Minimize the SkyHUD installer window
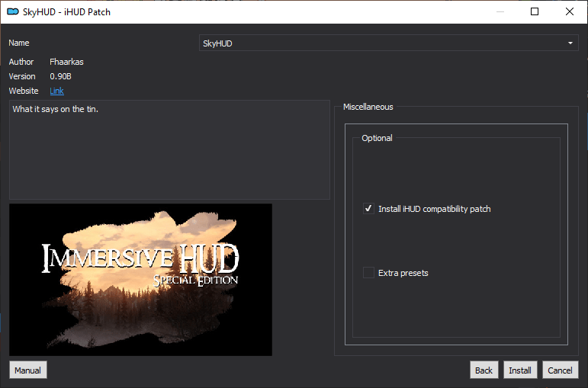588x388 pixels. pyautogui.click(x=500, y=11)
